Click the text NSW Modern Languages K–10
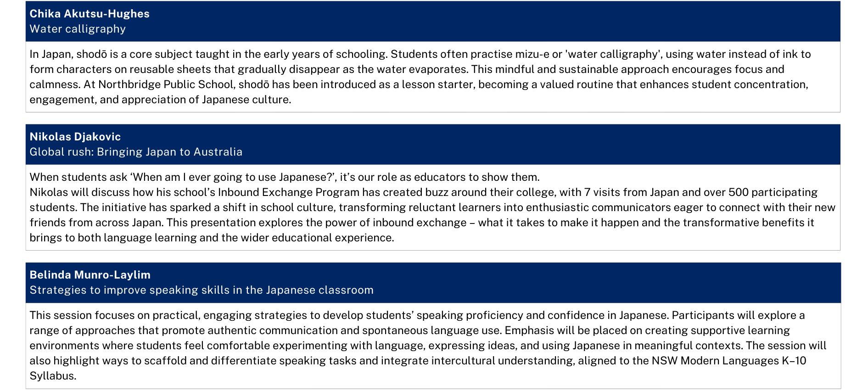Image resolution: width=868 pixels, height=391 pixels. click(729, 361)
